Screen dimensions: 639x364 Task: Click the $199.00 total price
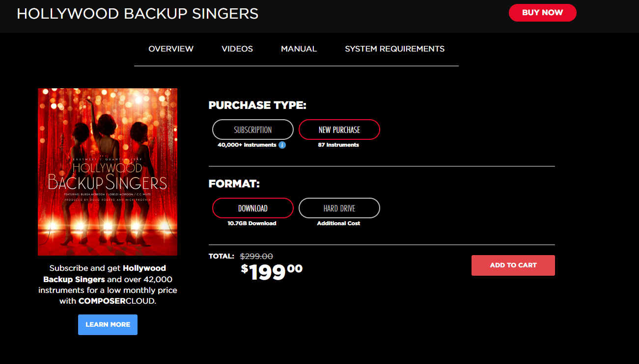(272, 271)
